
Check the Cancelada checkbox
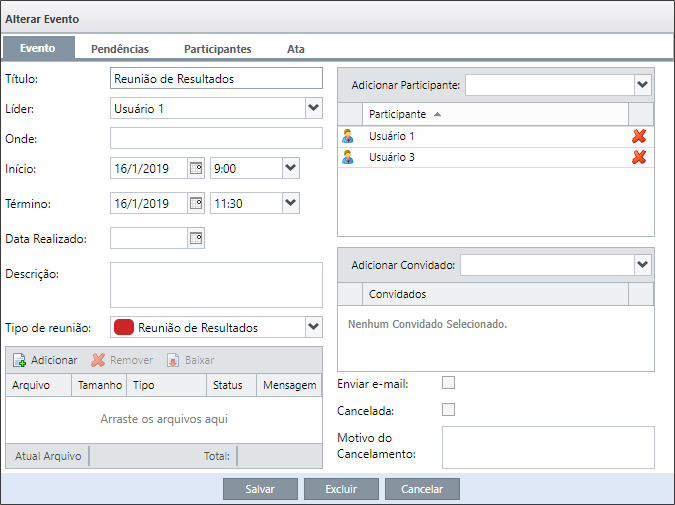click(x=448, y=409)
